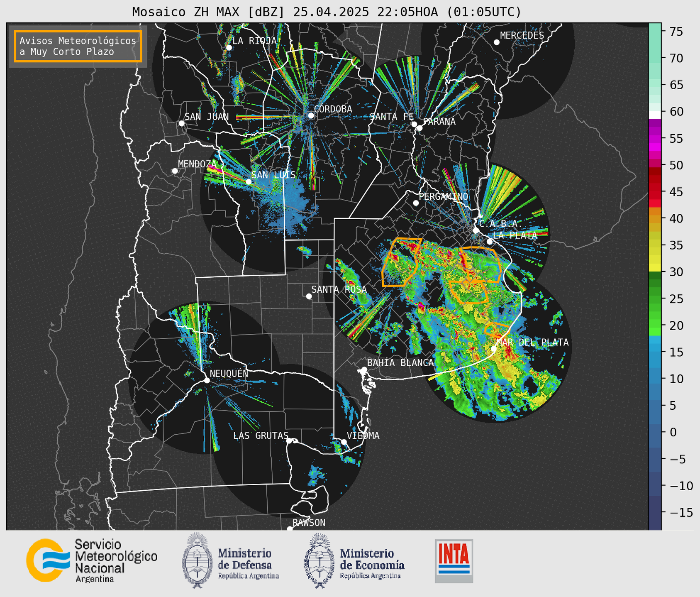This screenshot has width=700, height=597.
Task: Click the BAHÍA BLANCA label text
Action: coord(400,363)
